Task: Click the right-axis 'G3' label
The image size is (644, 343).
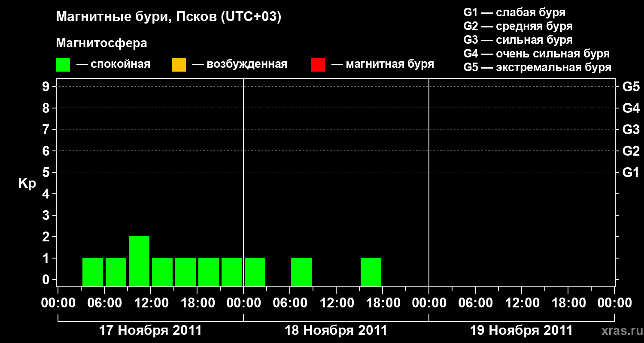Action: tap(631, 129)
